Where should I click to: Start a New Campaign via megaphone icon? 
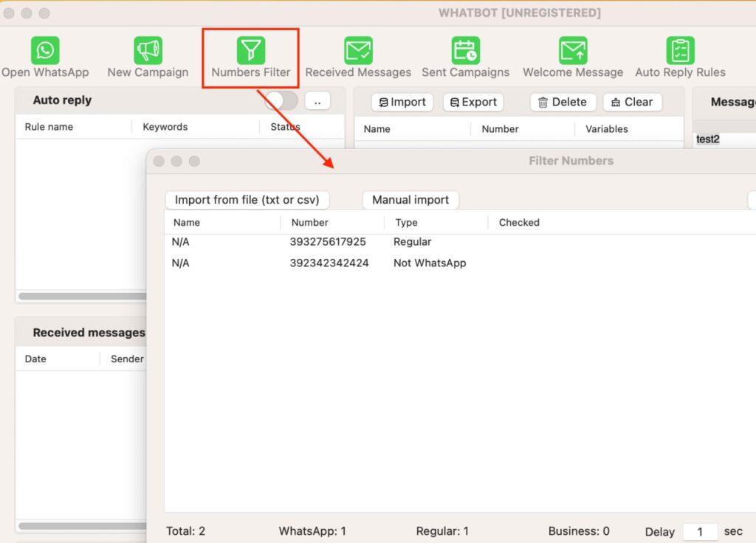(x=148, y=51)
